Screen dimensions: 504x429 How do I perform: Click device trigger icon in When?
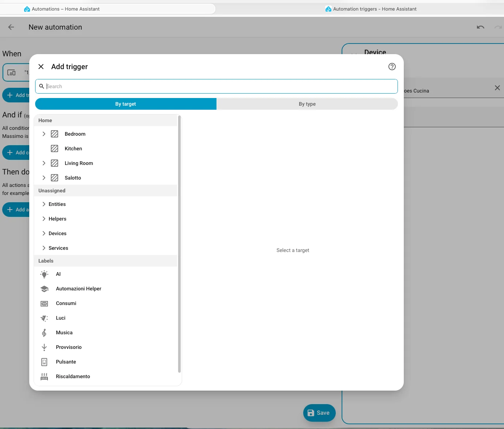click(12, 72)
